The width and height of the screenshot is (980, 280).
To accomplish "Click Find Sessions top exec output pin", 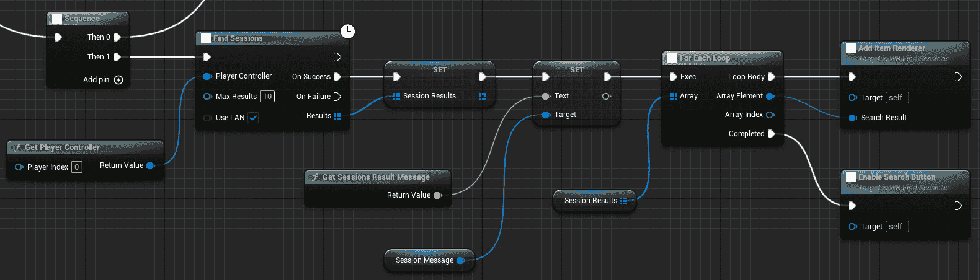I will (337, 57).
